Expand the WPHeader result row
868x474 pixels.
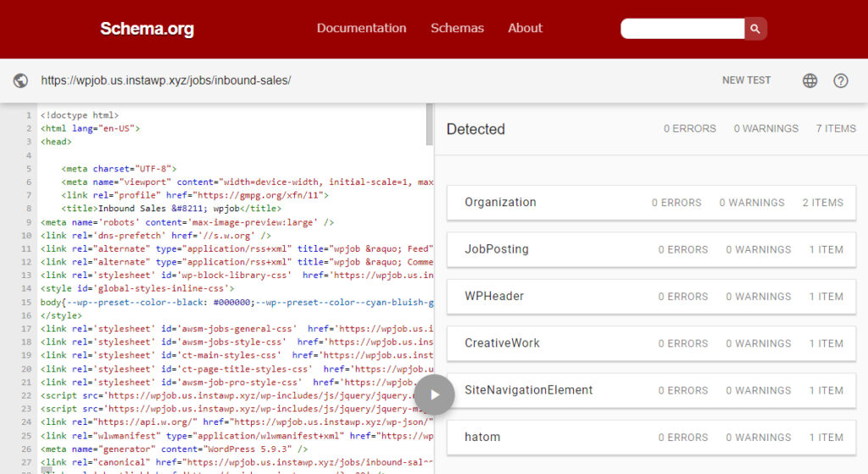651,297
